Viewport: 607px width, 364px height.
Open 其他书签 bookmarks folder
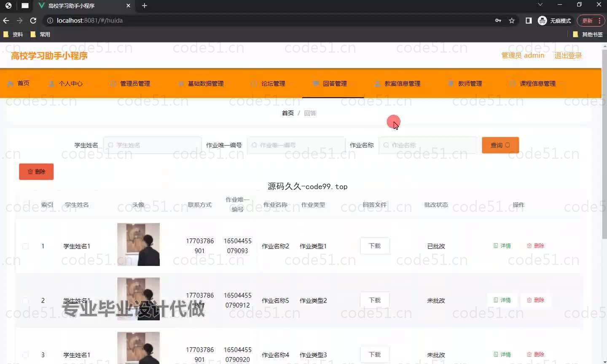[x=588, y=34]
